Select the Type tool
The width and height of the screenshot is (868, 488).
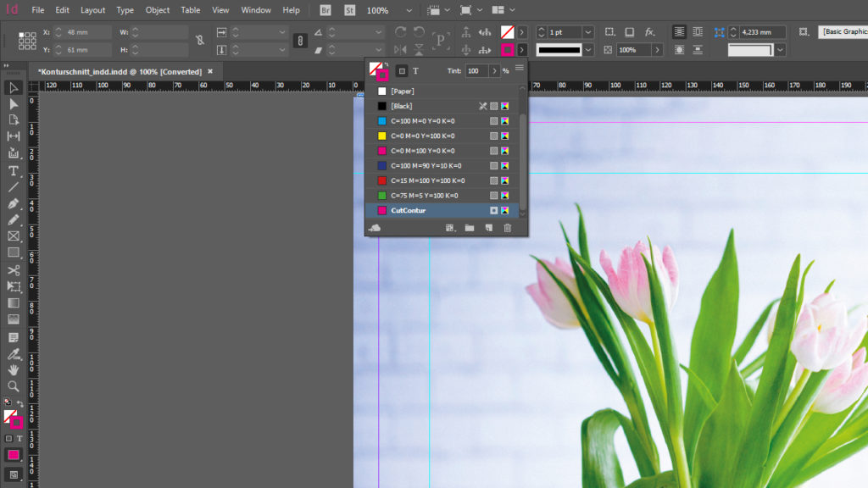(x=13, y=169)
